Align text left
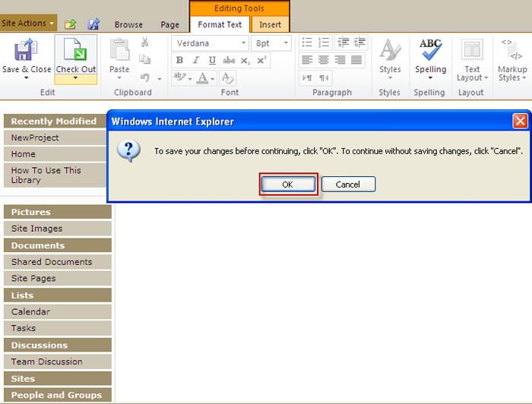This screenshot has width=532, height=404. point(307,60)
